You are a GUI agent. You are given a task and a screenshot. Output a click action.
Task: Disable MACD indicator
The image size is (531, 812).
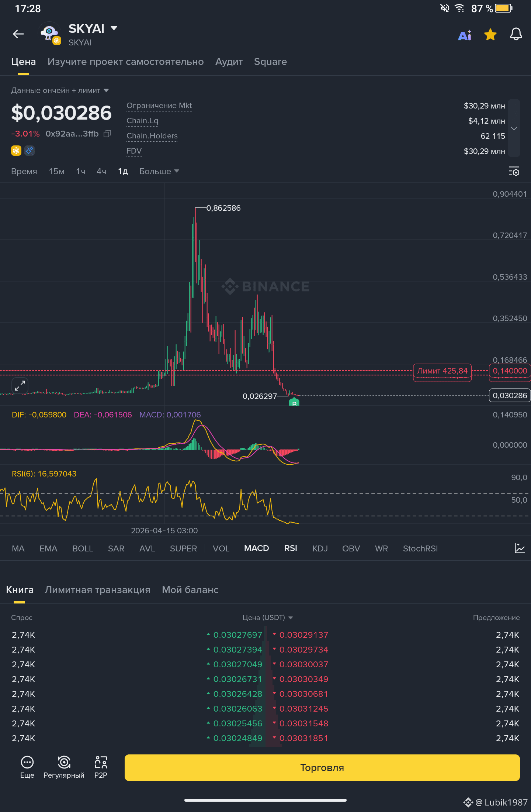tap(257, 548)
